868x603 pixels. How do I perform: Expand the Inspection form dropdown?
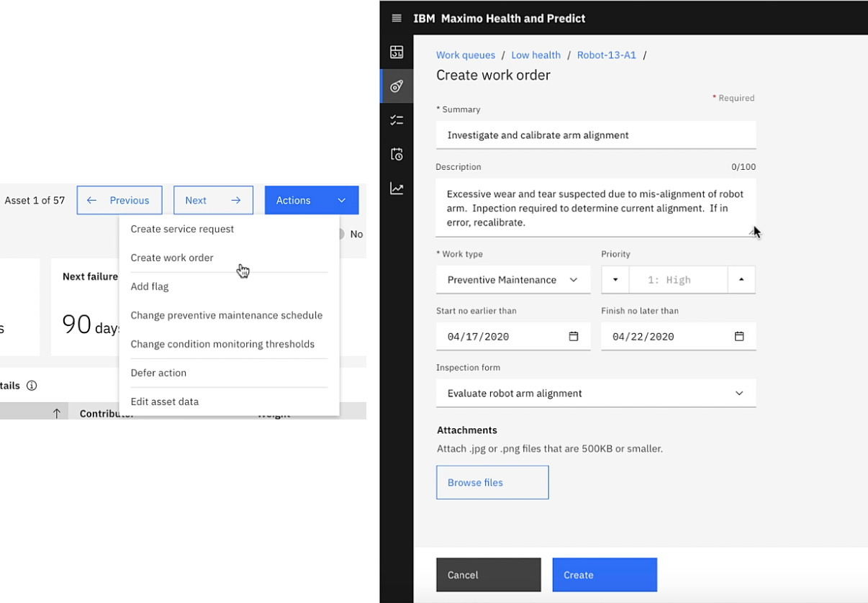pyautogui.click(x=596, y=394)
